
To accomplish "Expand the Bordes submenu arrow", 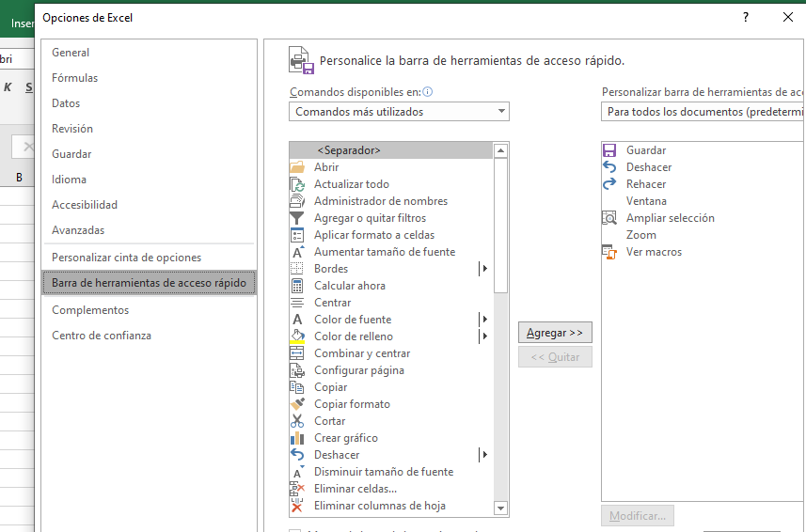I will coord(483,269).
